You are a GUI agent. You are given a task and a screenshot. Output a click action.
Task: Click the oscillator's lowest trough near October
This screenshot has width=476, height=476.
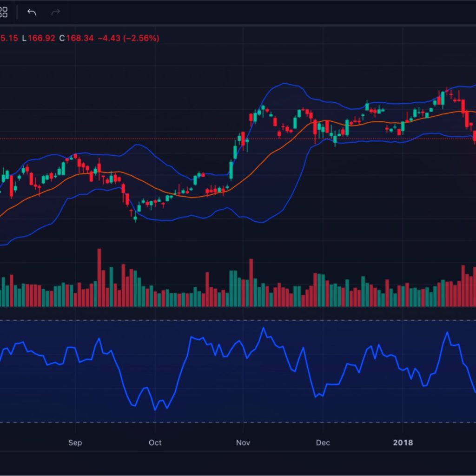pyautogui.click(x=155, y=410)
